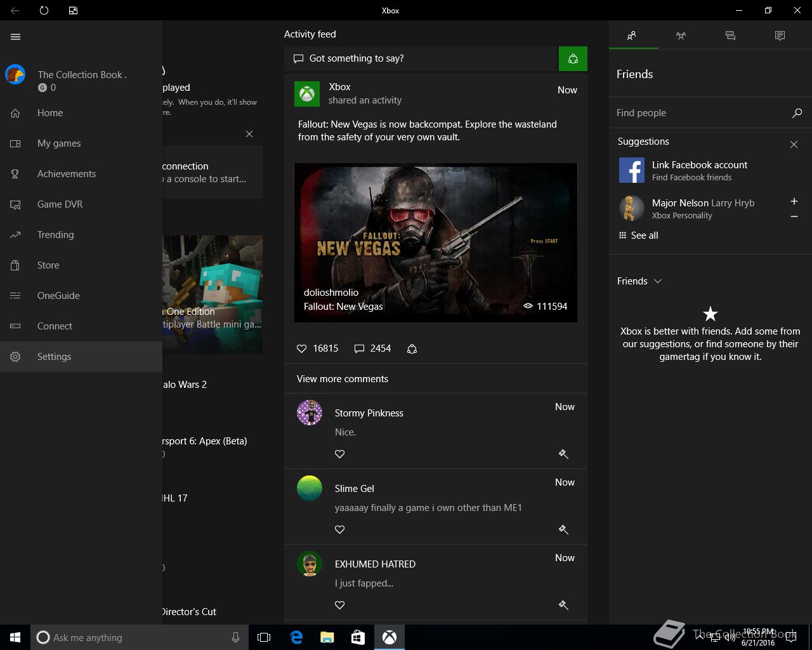Switch to the Activity alerts tab icon
The height and width of the screenshot is (650, 812).
pos(780,36)
